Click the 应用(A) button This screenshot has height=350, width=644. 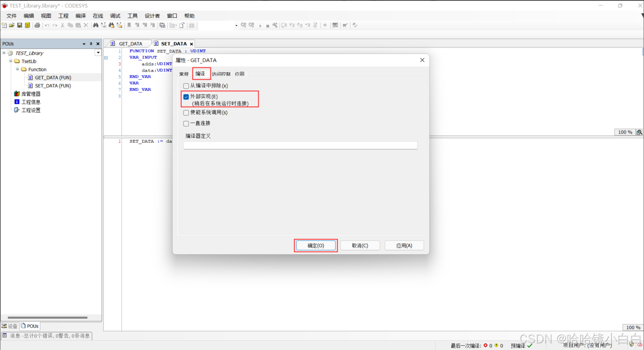[403, 245]
